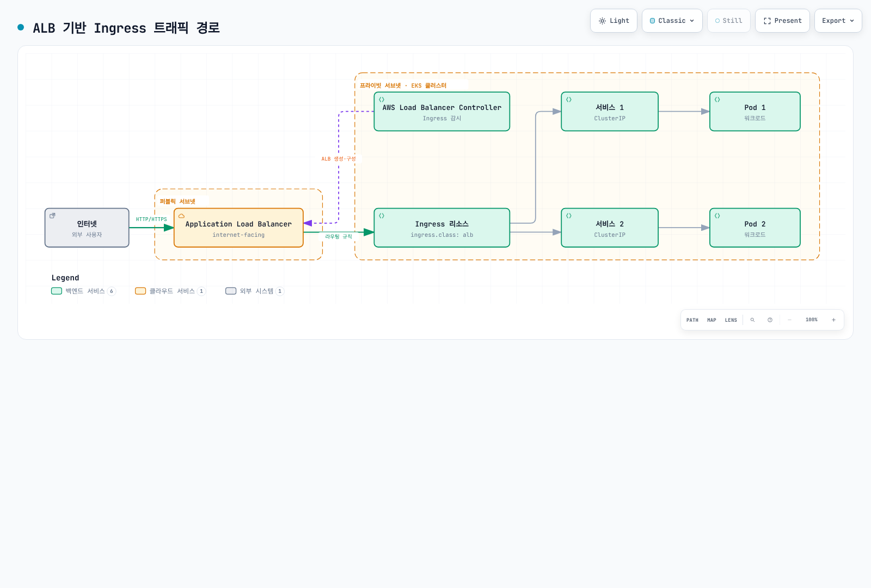Click the count badge 1 next to 클라우드 서비스
871x588 pixels.
[x=201, y=291]
